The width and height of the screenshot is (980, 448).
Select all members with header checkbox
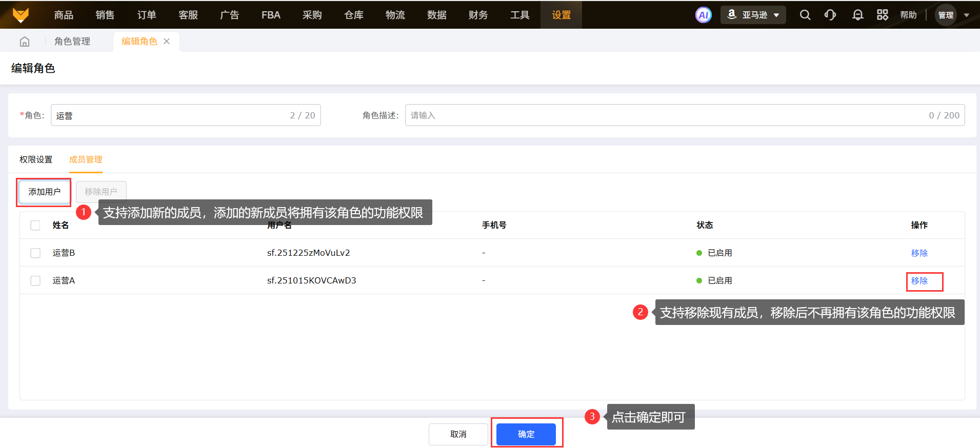[x=35, y=226]
